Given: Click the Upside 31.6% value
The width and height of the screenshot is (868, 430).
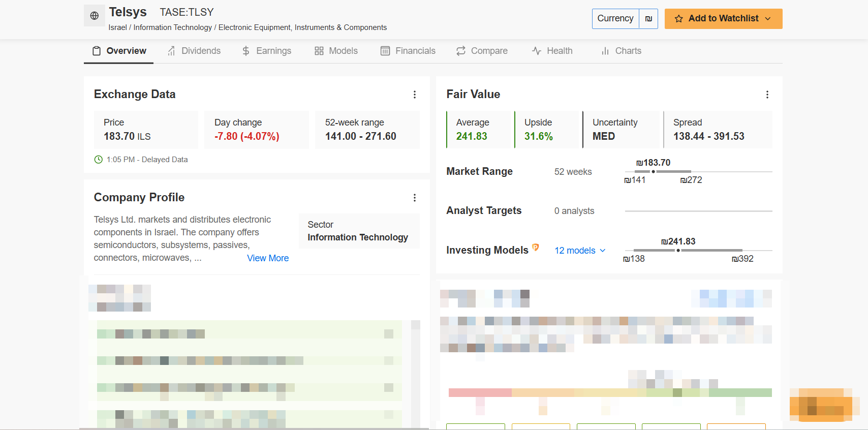Looking at the screenshot, I should coord(539,137).
